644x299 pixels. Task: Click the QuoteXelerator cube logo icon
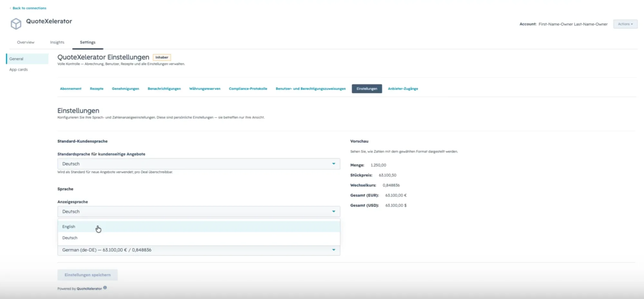16,23
